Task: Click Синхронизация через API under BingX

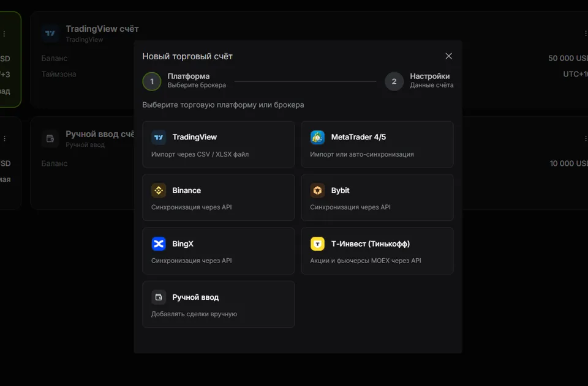Action: click(x=192, y=261)
